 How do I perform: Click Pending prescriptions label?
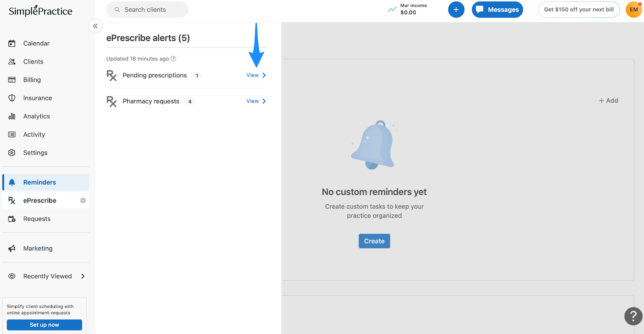[155, 76]
